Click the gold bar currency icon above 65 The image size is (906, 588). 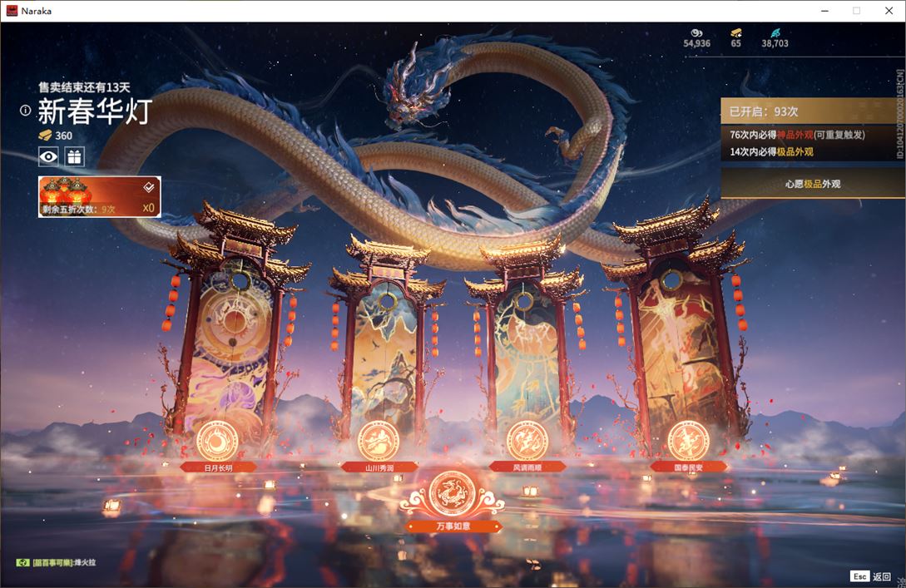click(x=735, y=33)
